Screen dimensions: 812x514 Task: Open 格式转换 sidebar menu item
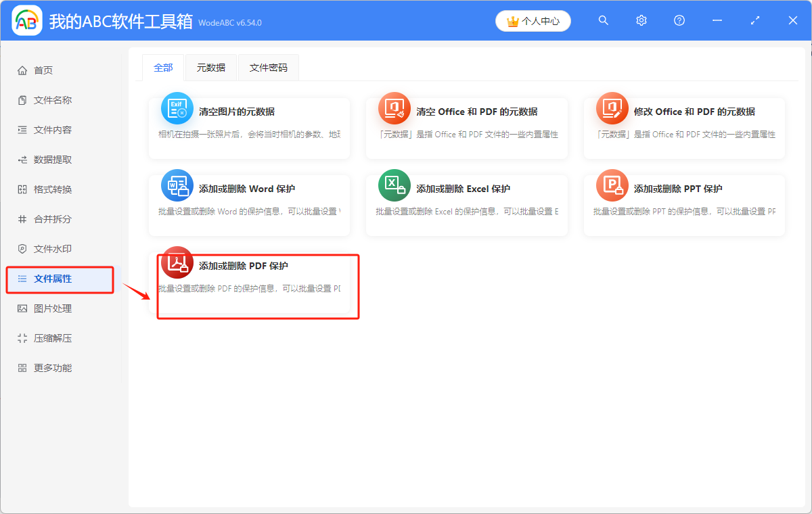pyautogui.click(x=53, y=189)
